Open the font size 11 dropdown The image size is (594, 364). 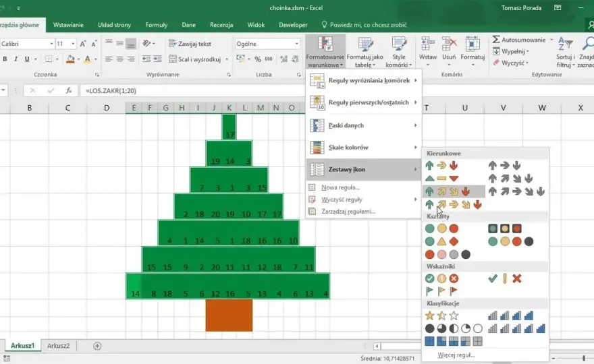(73, 44)
